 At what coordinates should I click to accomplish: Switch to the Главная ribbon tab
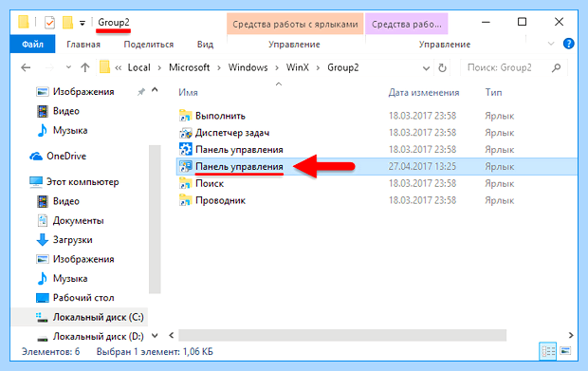83,45
